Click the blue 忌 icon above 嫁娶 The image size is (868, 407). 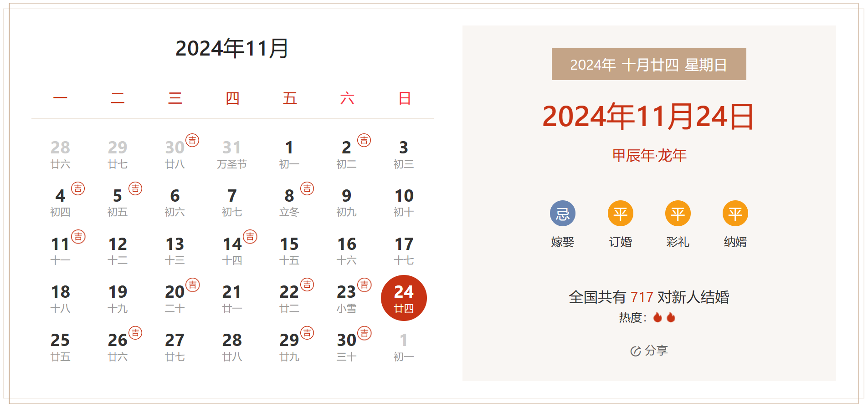point(562,214)
